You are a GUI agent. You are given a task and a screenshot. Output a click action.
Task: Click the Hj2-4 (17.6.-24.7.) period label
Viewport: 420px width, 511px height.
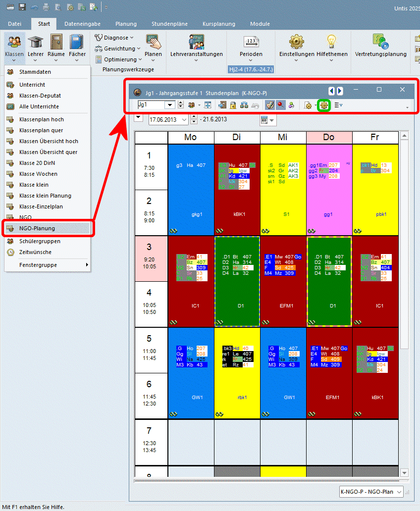tap(251, 69)
